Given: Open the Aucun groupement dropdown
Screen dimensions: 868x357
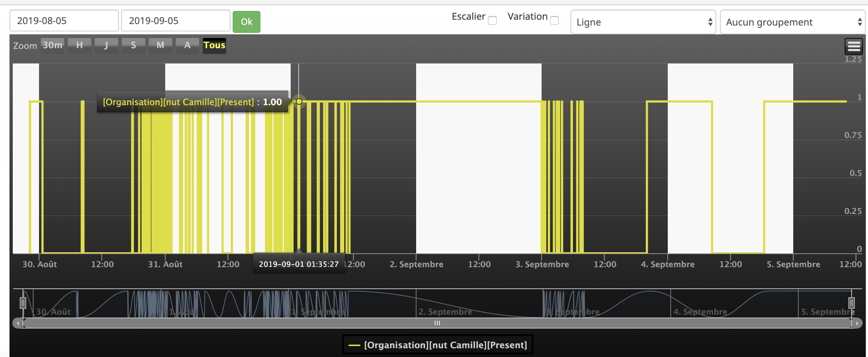Looking at the screenshot, I should click(793, 22).
